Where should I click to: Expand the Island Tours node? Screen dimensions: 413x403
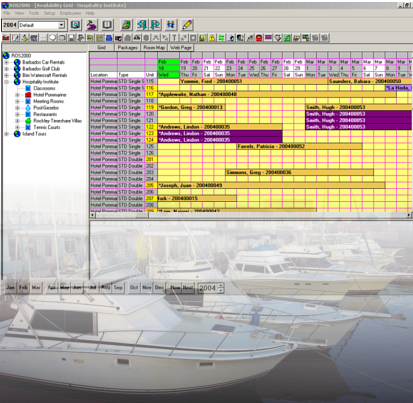click(x=6, y=134)
